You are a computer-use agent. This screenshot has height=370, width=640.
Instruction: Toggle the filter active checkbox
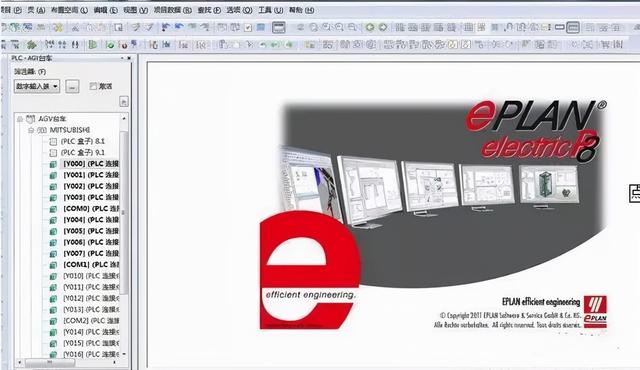[x=93, y=86]
